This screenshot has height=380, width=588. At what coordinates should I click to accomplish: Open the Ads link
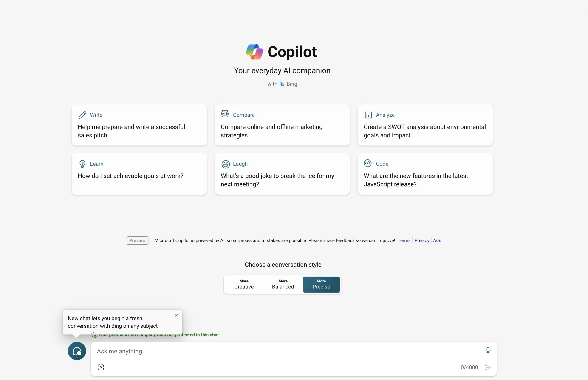point(437,240)
